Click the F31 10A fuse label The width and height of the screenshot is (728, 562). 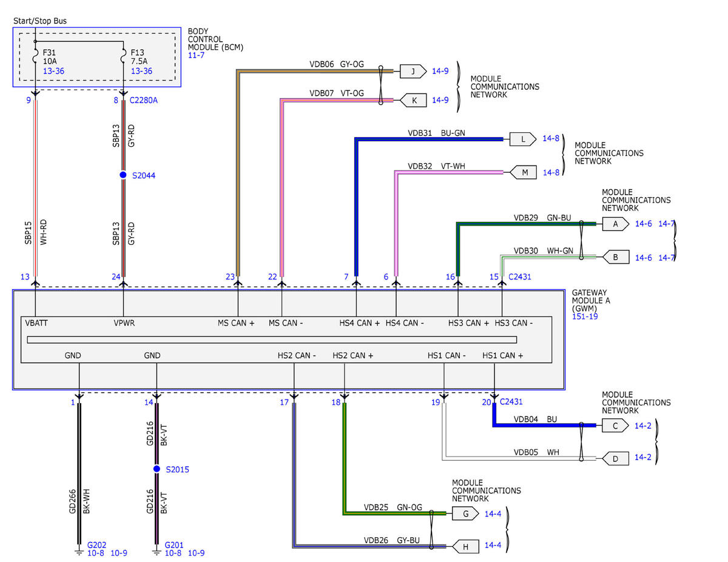[50, 56]
